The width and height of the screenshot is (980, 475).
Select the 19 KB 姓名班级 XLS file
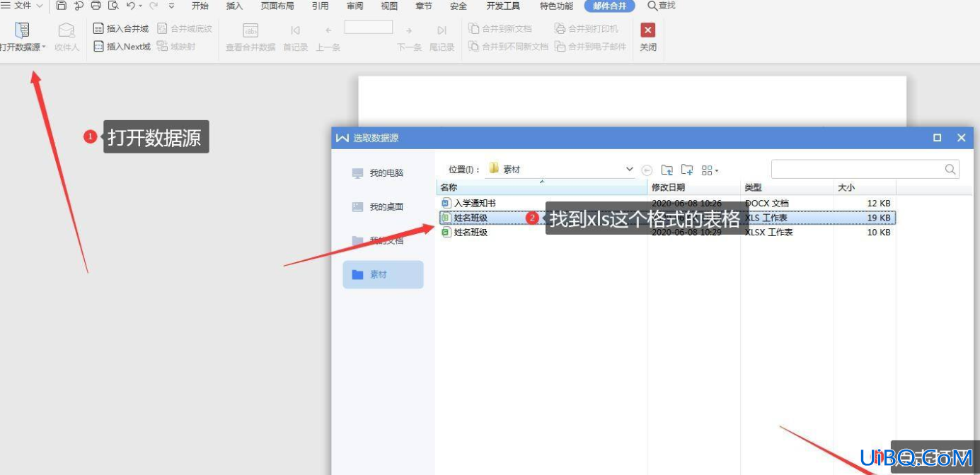666,218
